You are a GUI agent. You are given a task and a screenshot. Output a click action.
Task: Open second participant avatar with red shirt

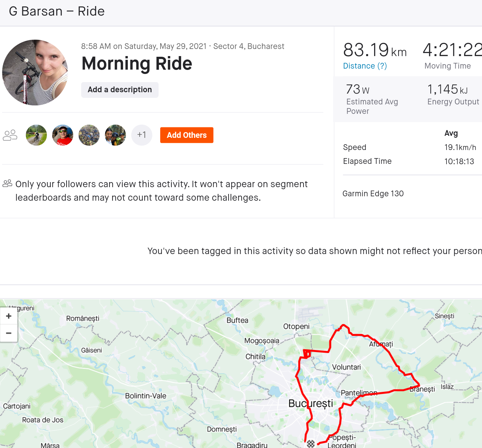pyautogui.click(x=63, y=135)
